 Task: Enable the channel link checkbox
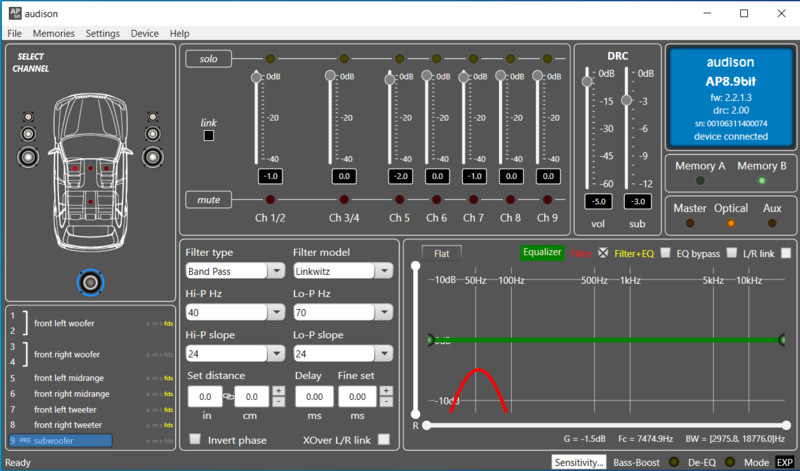209,136
